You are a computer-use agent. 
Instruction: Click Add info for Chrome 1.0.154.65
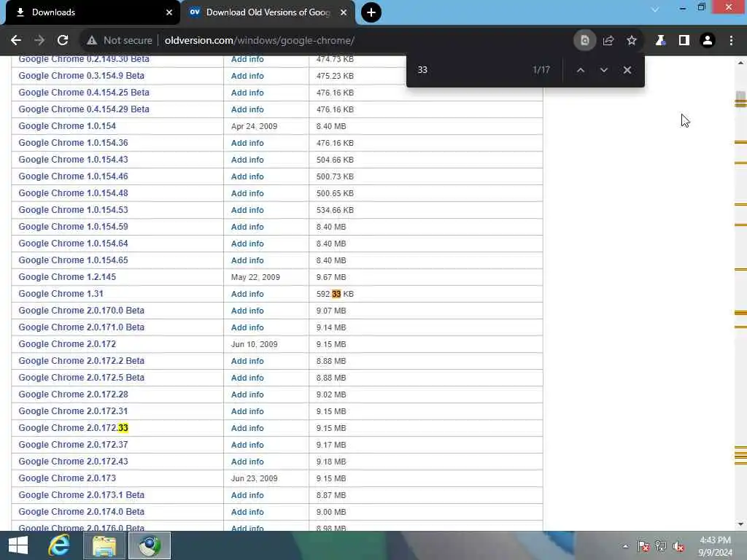247,260
